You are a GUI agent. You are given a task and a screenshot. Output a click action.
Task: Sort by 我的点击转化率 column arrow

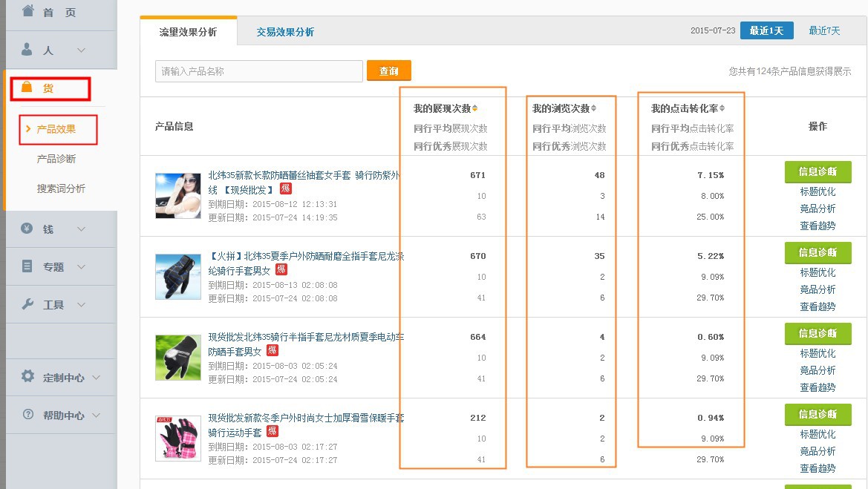click(x=722, y=108)
